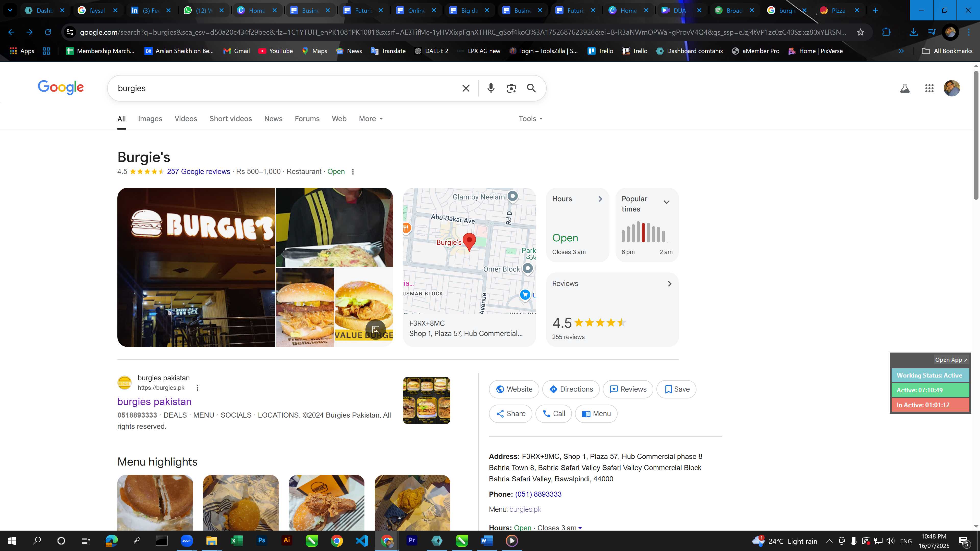Screen dimensions: 980x551
Task: Open Hours card arrow
Action: pyautogui.click(x=600, y=199)
